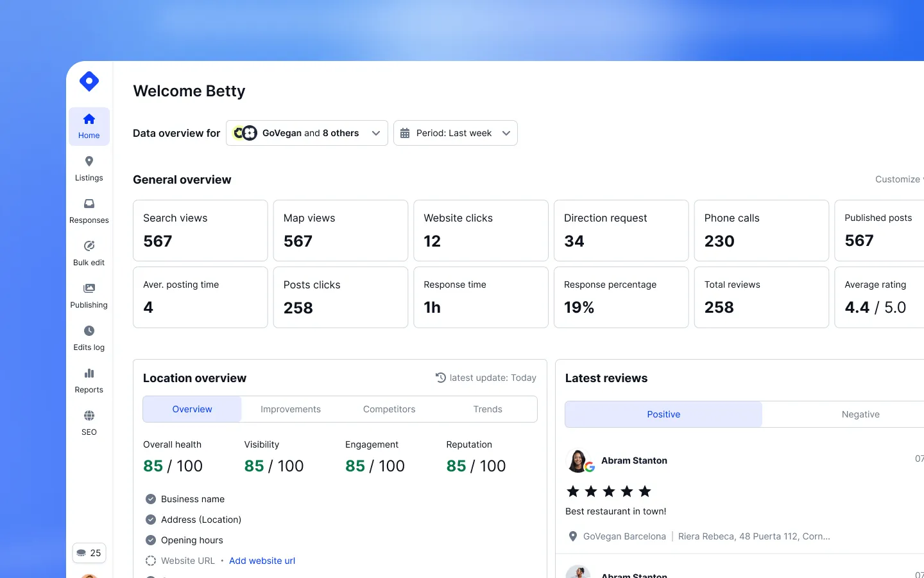Open the Customize view option

[898, 179]
